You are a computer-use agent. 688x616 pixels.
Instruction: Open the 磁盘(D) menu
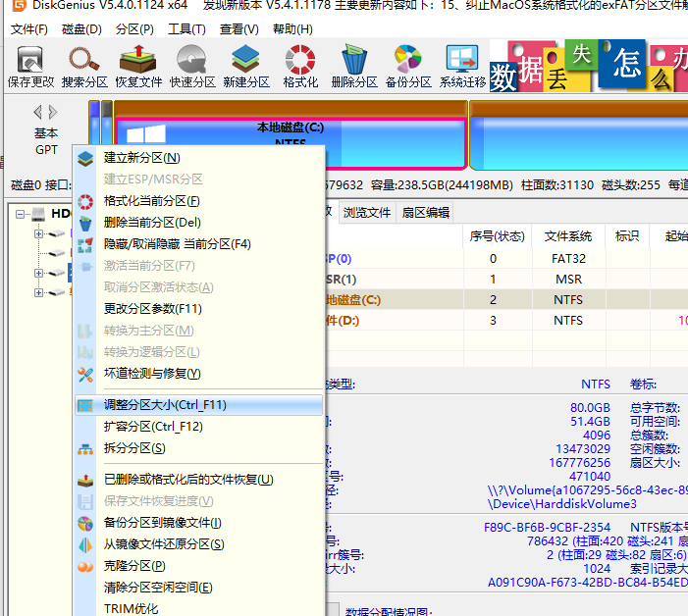coord(81,29)
